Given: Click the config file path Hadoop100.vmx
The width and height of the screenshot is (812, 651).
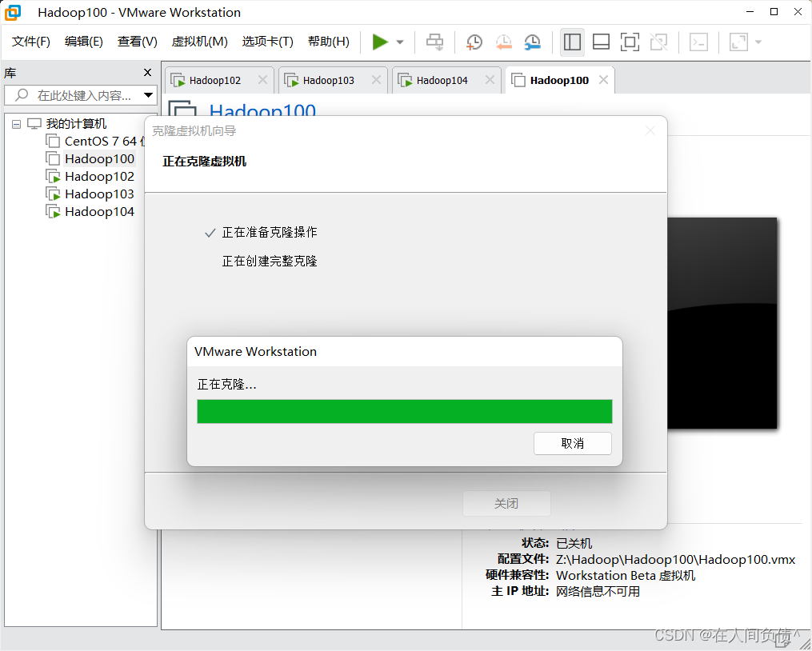Looking at the screenshot, I should 675,559.
